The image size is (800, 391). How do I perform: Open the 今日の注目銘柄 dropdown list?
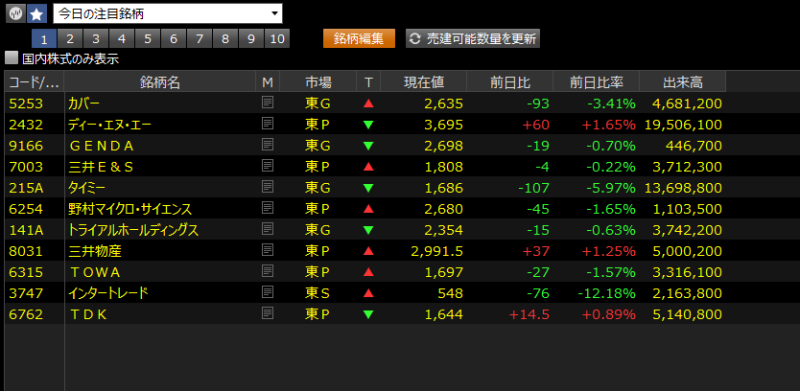[x=167, y=14]
